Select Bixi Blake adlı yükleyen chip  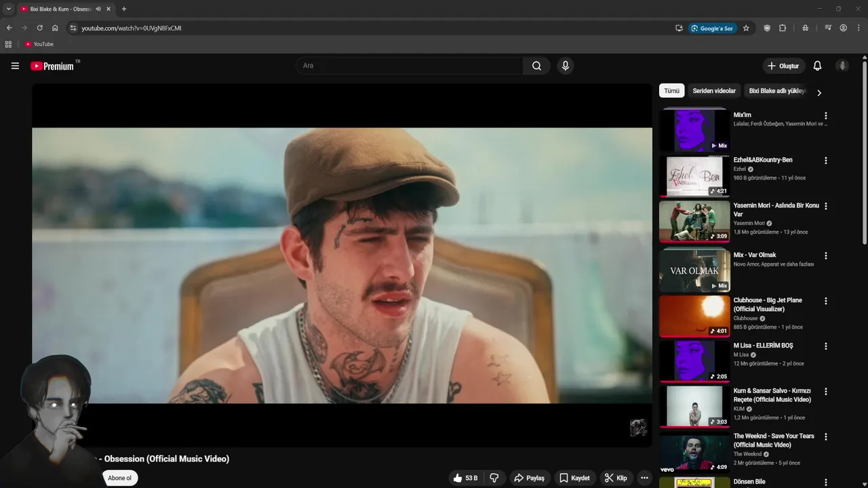pos(776,91)
